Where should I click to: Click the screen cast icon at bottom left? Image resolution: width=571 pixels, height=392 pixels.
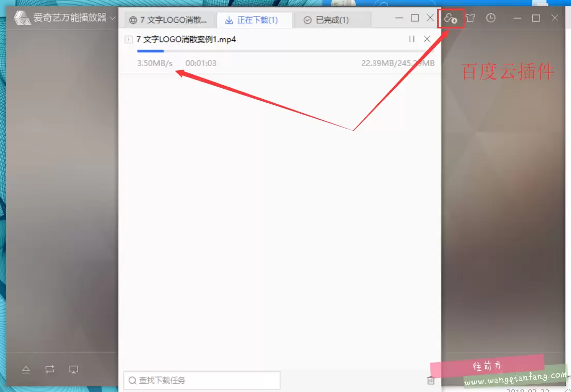point(73,369)
